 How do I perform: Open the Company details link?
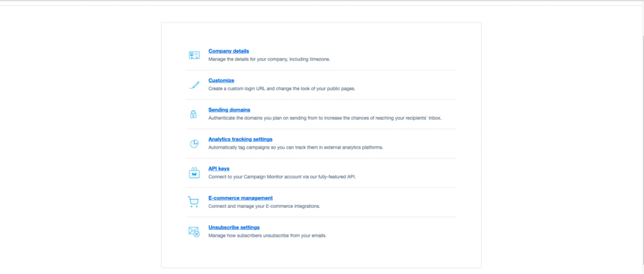(x=229, y=51)
